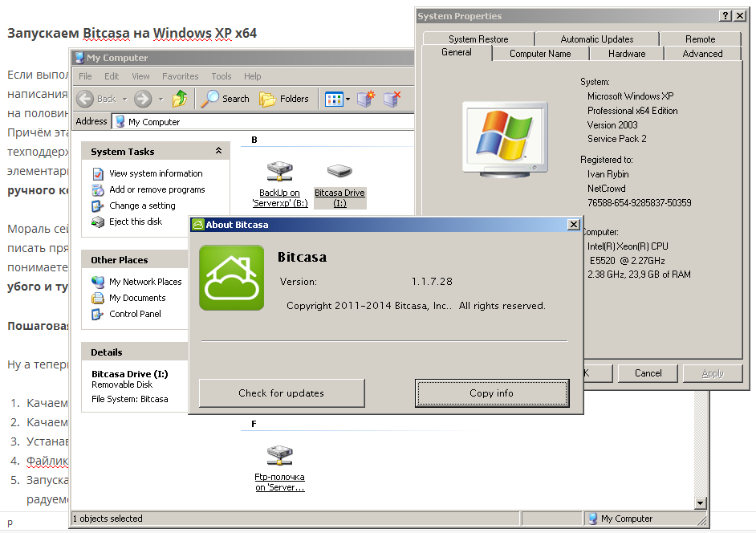
Task: Open Control Panel link
Action: pyautogui.click(x=135, y=314)
